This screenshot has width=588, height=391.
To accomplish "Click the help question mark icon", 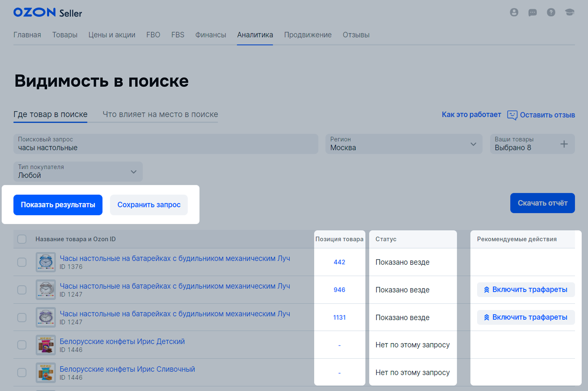I will coord(551,13).
